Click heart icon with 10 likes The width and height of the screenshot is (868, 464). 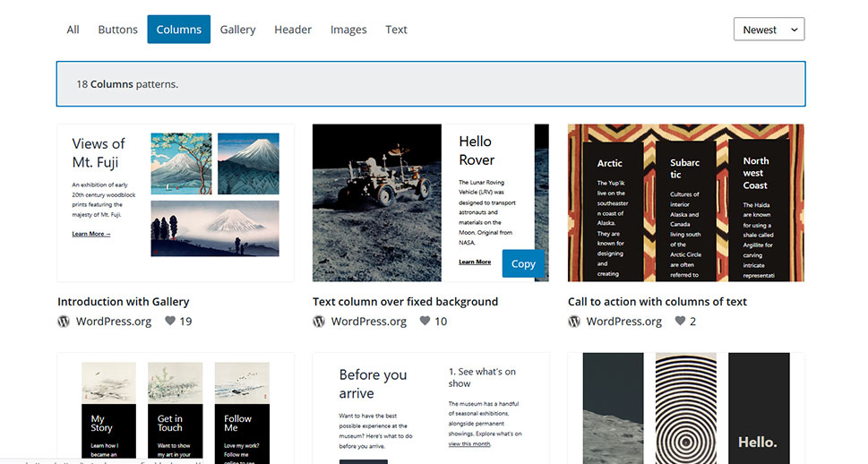(x=425, y=321)
